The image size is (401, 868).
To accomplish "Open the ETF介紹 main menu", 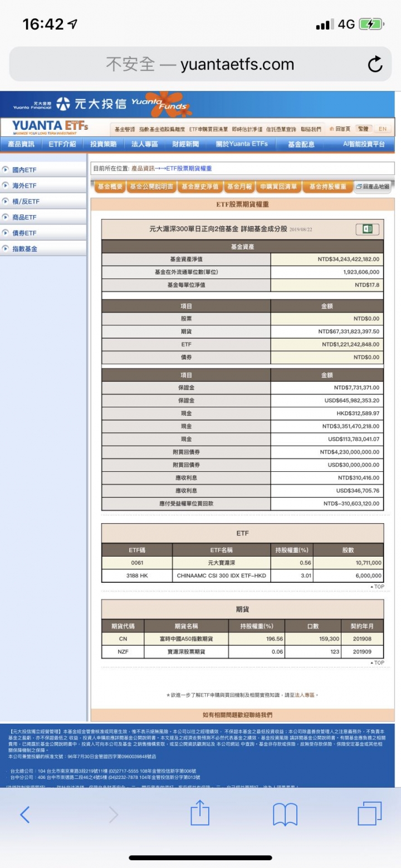I will tap(62, 144).
